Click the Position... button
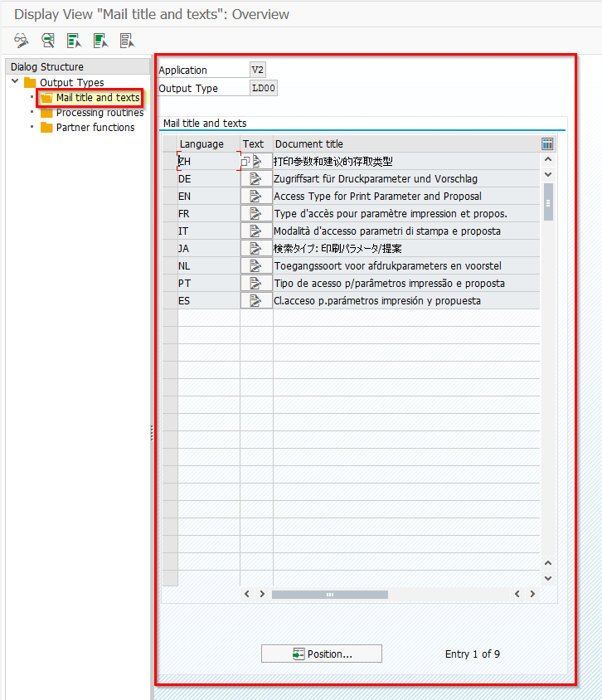Image resolution: width=602 pixels, height=700 pixels. [x=321, y=654]
